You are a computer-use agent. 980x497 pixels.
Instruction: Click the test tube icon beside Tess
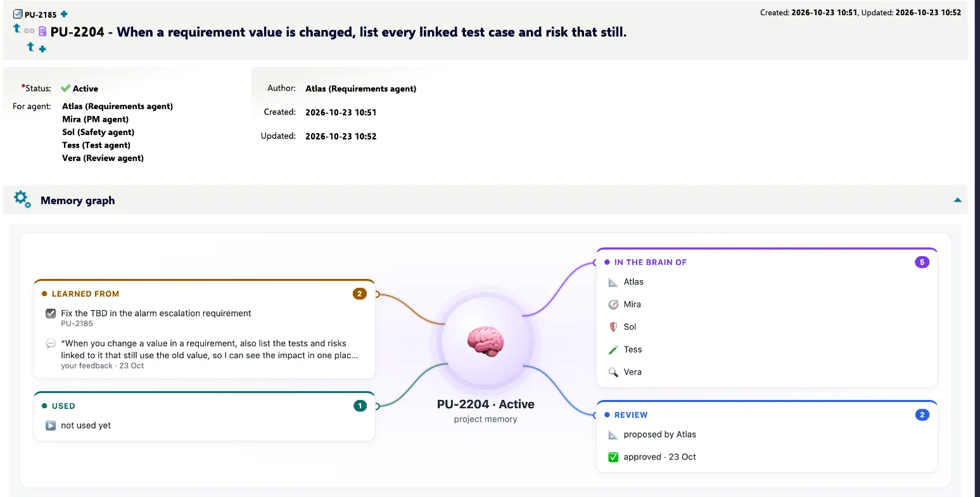click(613, 349)
